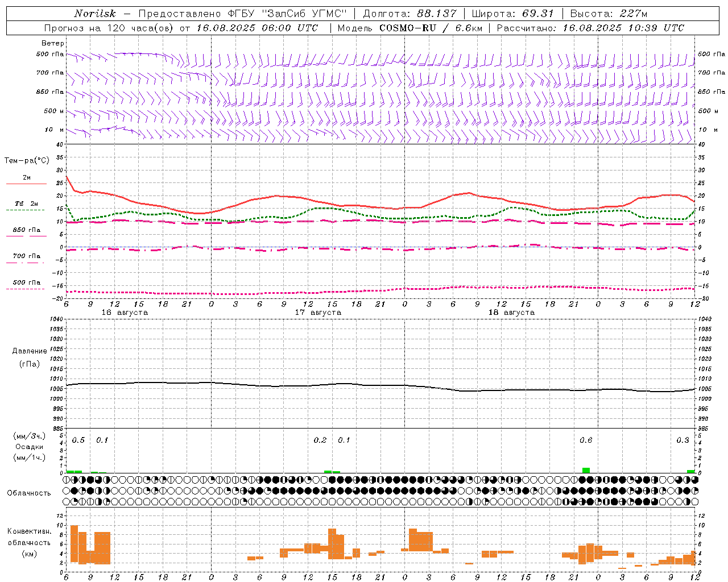Click the '0.3' precipitation amount value
Image resolution: width=728 pixels, height=582 pixels.
click(682, 440)
